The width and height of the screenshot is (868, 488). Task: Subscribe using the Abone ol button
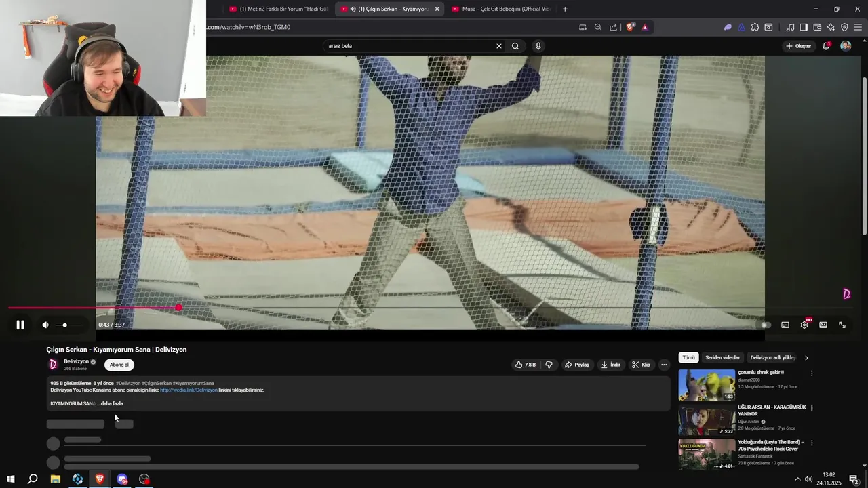[119, 365]
